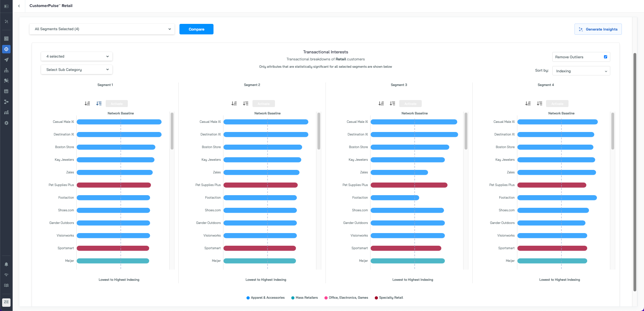Click Generate Insights button
The width and height of the screenshot is (644, 311).
click(598, 29)
